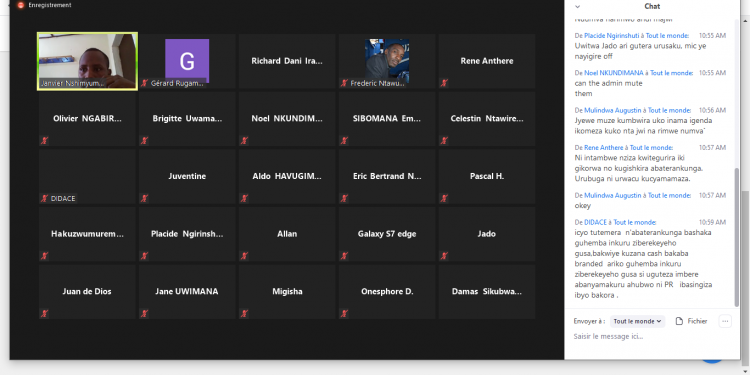Viewport: 750px width, 375px height.
Task: Click muted mic icon on Eric Bertrand tile
Action: pyautogui.click(x=344, y=199)
